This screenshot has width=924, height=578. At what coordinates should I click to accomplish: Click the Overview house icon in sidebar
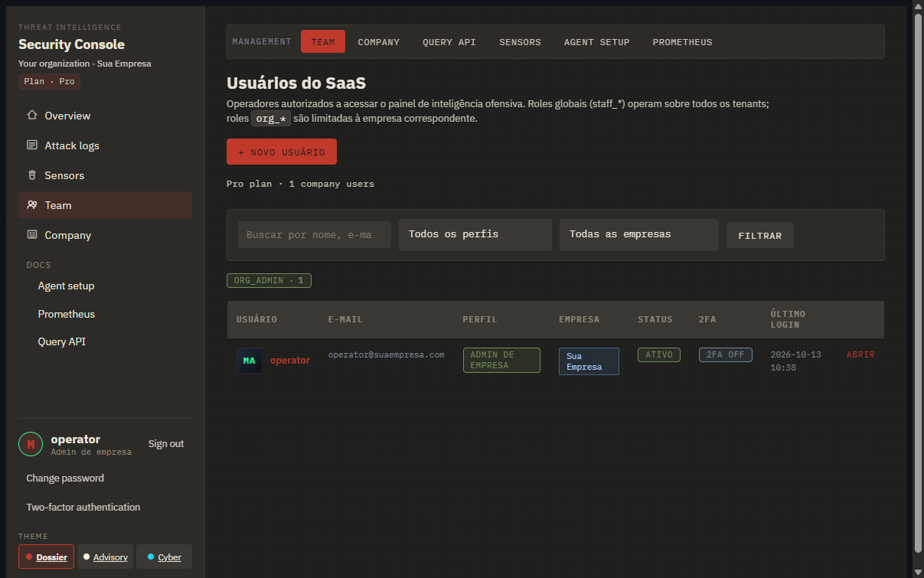pos(32,116)
